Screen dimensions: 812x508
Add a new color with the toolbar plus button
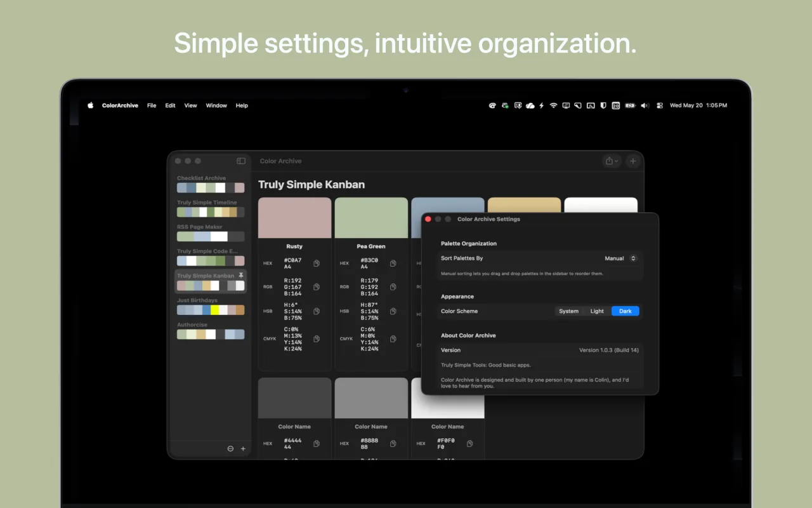coord(632,161)
